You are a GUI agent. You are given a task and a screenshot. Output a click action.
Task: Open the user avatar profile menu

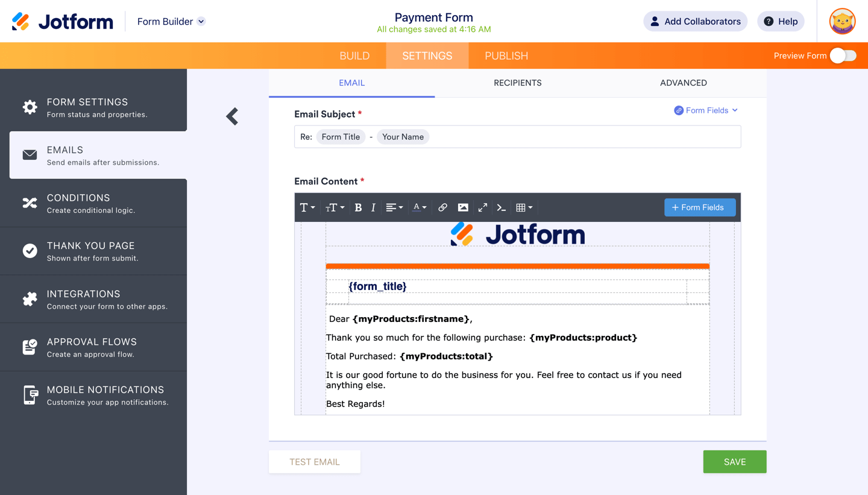tap(842, 22)
